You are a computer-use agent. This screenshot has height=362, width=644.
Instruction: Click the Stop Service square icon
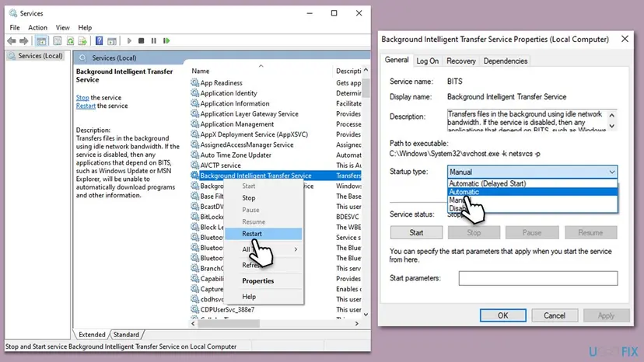(142, 40)
